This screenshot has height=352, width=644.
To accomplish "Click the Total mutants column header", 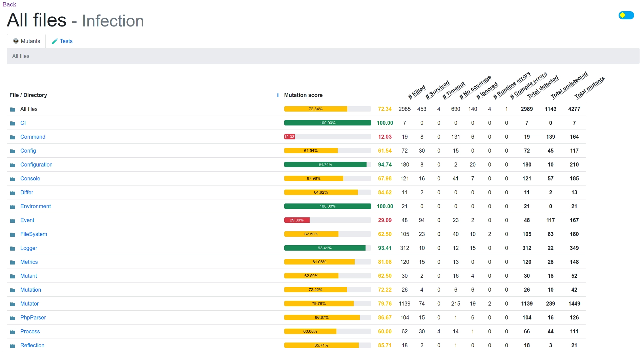I will pos(589,88).
